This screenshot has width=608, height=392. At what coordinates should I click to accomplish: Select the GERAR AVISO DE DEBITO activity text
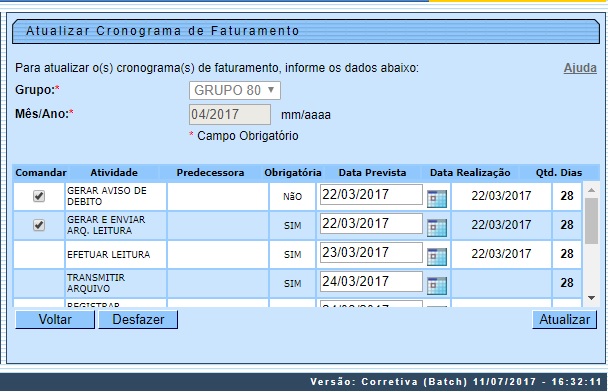[107, 196]
